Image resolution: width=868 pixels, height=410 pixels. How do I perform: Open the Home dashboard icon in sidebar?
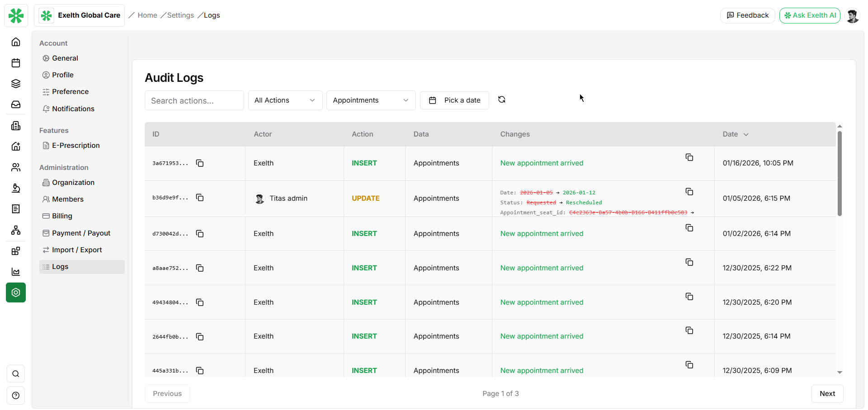tap(16, 42)
